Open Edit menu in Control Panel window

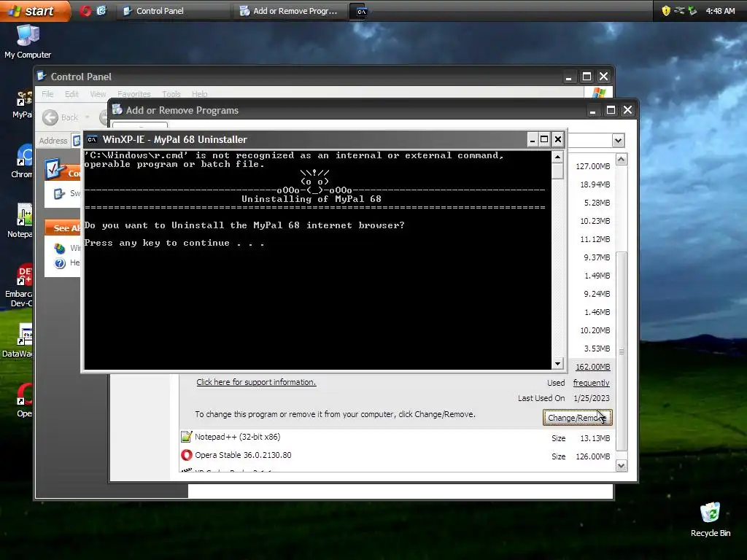(71, 94)
